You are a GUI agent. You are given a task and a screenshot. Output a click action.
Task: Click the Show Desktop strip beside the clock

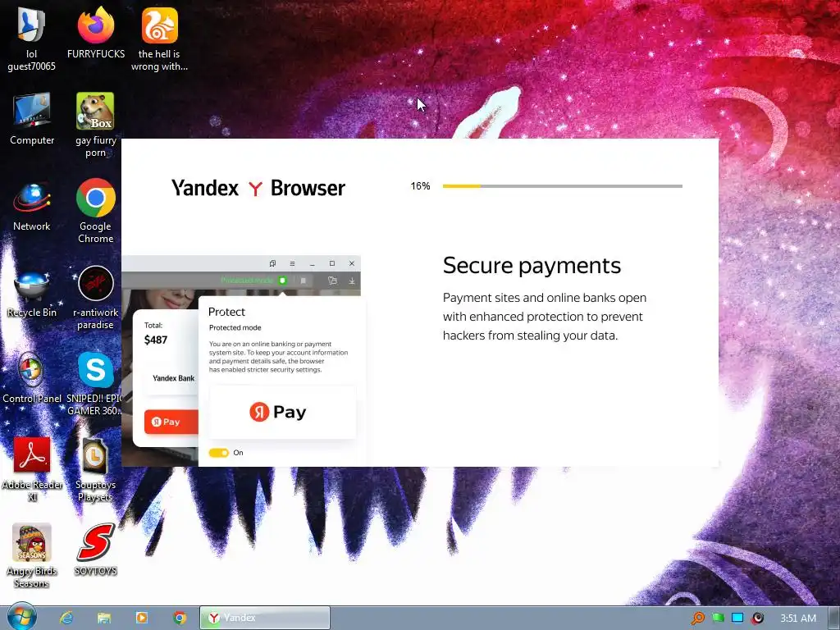point(834,618)
